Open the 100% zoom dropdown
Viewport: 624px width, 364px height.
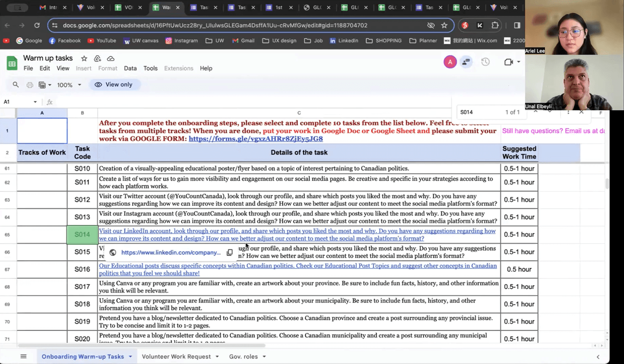69,85
